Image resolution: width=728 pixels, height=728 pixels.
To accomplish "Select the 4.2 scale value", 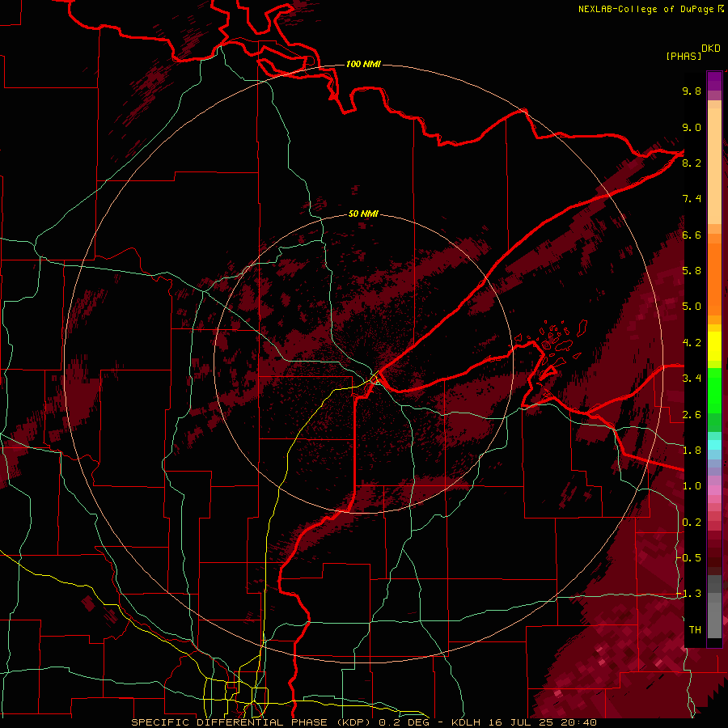I will [x=692, y=343].
